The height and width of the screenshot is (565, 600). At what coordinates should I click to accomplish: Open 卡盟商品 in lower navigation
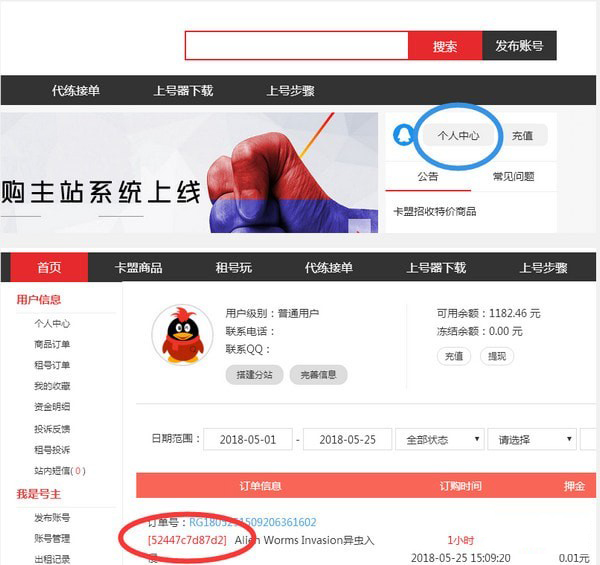point(138,267)
